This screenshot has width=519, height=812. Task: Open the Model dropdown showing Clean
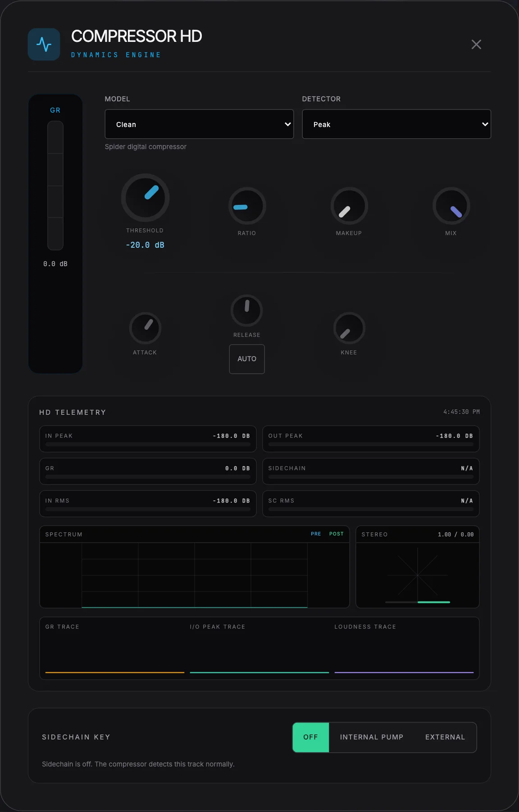[199, 124]
